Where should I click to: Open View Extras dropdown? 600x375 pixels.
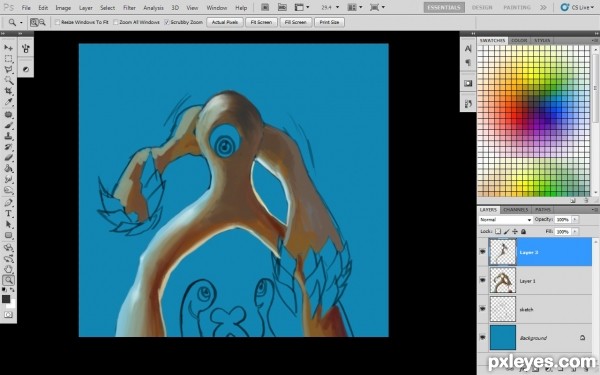click(x=302, y=7)
